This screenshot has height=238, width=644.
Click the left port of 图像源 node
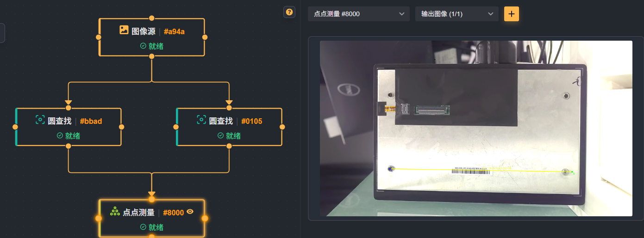99,37
